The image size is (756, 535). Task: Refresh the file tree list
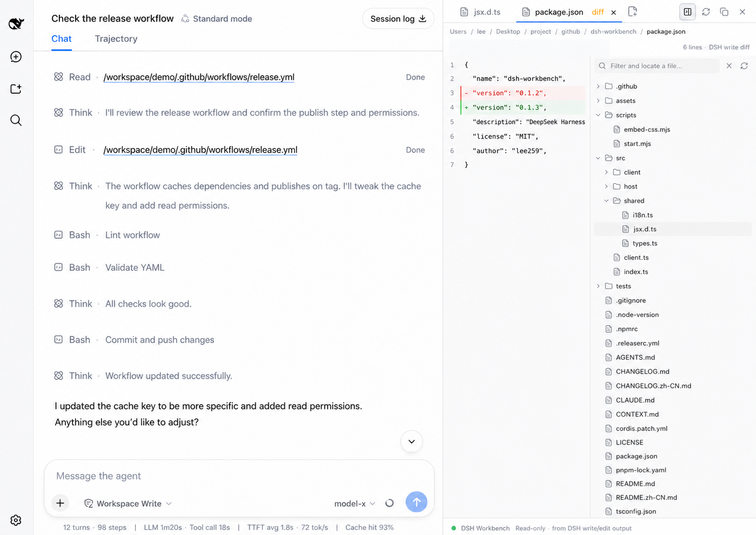pyautogui.click(x=744, y=66)
